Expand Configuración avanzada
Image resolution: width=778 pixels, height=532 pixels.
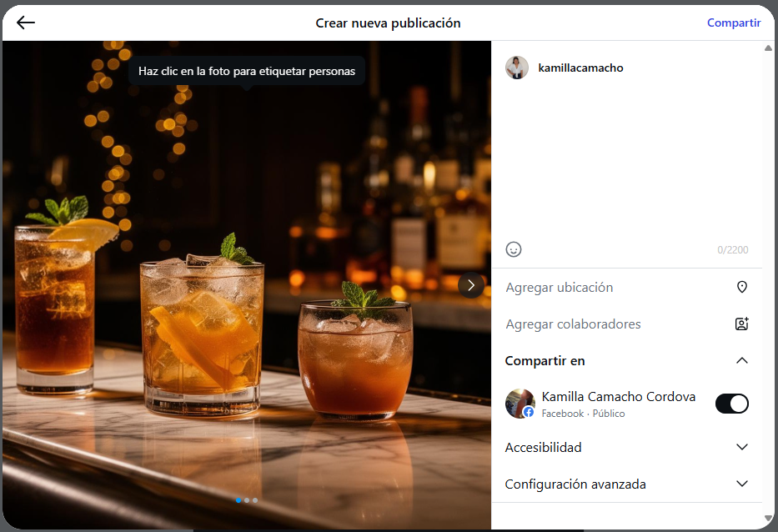pos(741,484)
